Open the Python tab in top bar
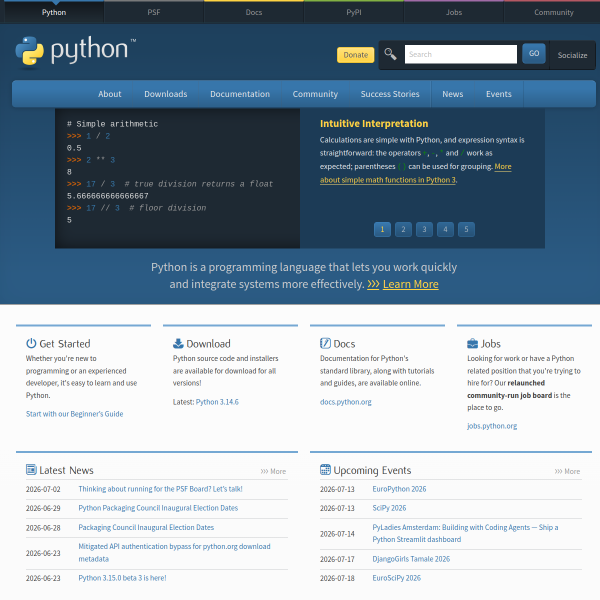Image resolution: width=600 pixels, height=600 pixels. [54, 12]
